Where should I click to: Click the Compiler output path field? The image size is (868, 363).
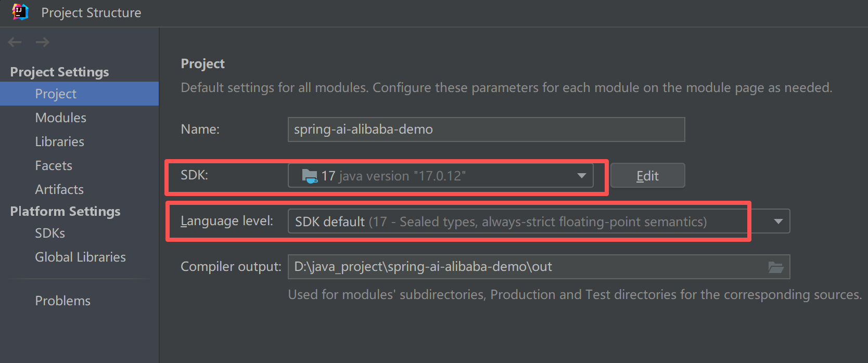(526, 267)
